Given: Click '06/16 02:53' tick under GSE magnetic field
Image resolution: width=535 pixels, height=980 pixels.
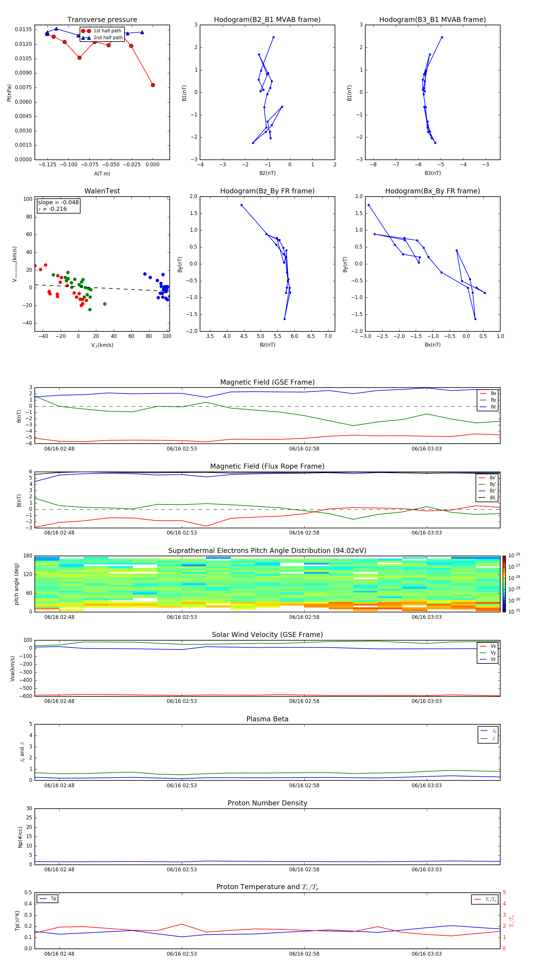Looking at the screenshot, I should point(182,449).
